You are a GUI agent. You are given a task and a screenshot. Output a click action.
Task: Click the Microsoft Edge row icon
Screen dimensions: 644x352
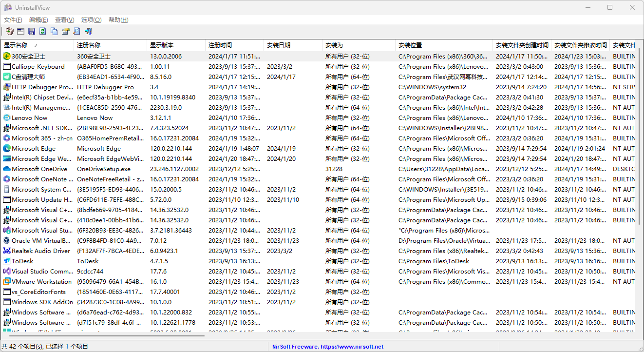7,149
